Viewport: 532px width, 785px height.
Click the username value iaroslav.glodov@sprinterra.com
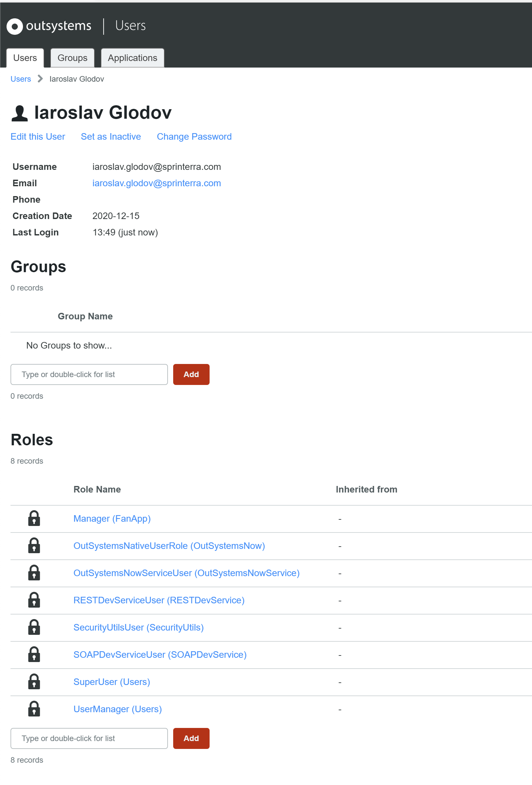(x=157, y=167)
